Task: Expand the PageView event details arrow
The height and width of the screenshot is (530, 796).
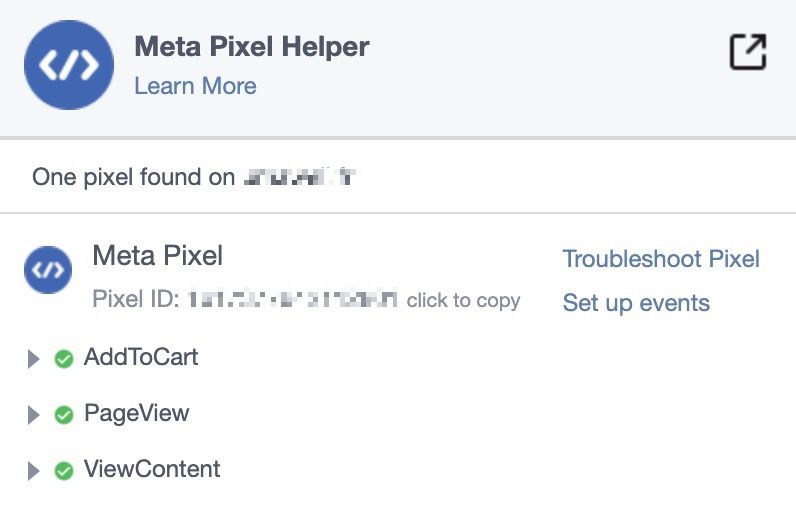Action: (34, 415)
